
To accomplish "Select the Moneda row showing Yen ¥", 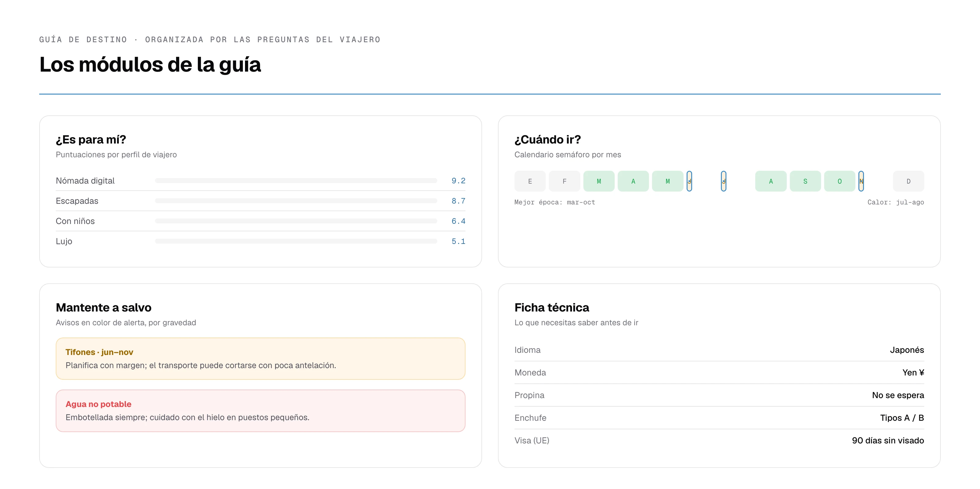I will (x=719, y=373).
